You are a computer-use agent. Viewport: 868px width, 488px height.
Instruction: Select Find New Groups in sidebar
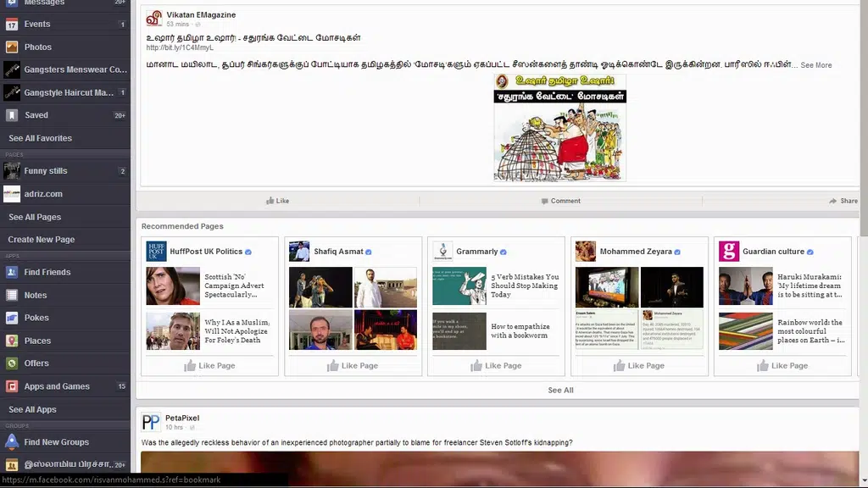click(65, 442)
